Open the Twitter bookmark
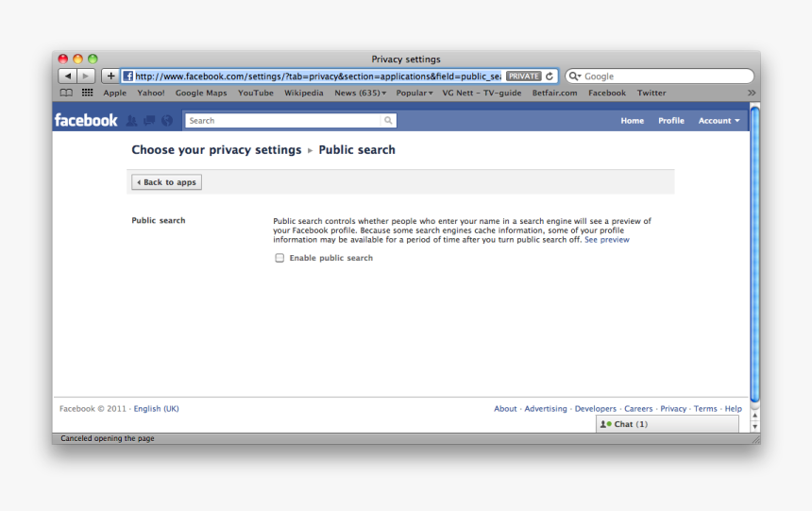 click(651, 93)
